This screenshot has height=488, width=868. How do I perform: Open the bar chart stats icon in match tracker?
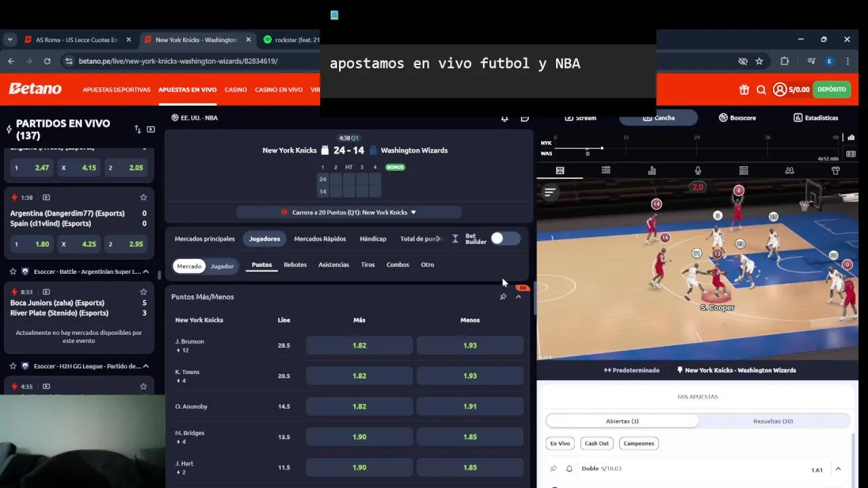coord(652,171)
